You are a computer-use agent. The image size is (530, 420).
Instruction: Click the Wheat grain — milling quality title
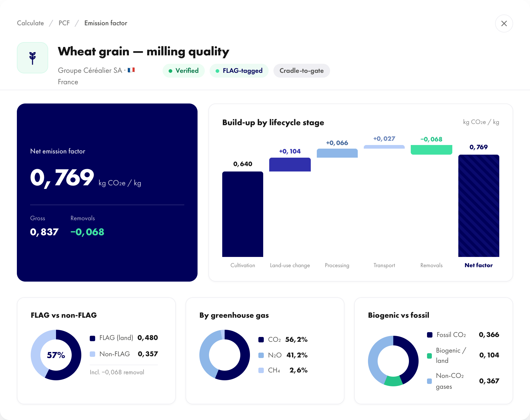point(143,52)
